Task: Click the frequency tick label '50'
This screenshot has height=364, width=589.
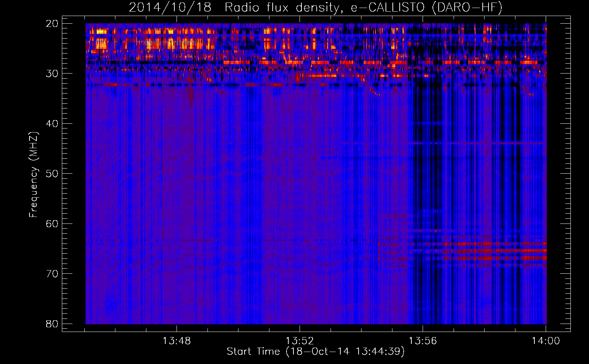Action: click(x=52, y=174)
